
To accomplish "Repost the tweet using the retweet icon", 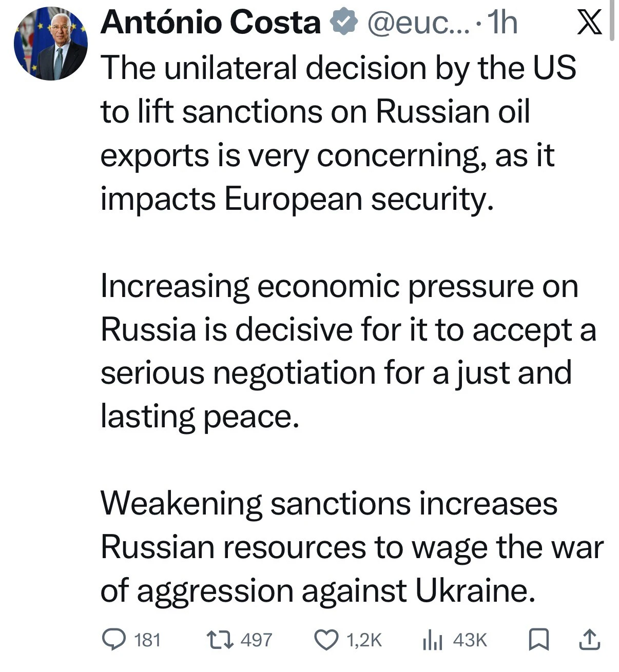I will pos(219,640).
